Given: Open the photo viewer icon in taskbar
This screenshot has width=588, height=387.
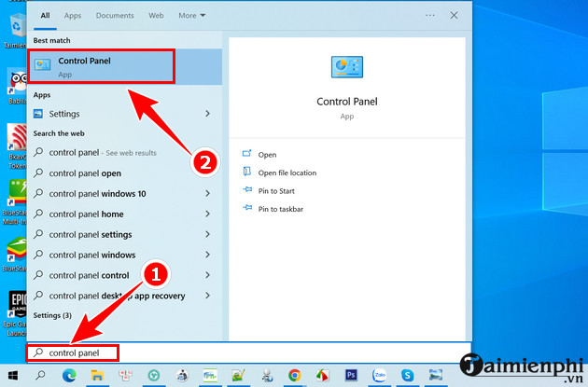Looking at the screenshot, I should pyautogui.click(x=436, y=375).
